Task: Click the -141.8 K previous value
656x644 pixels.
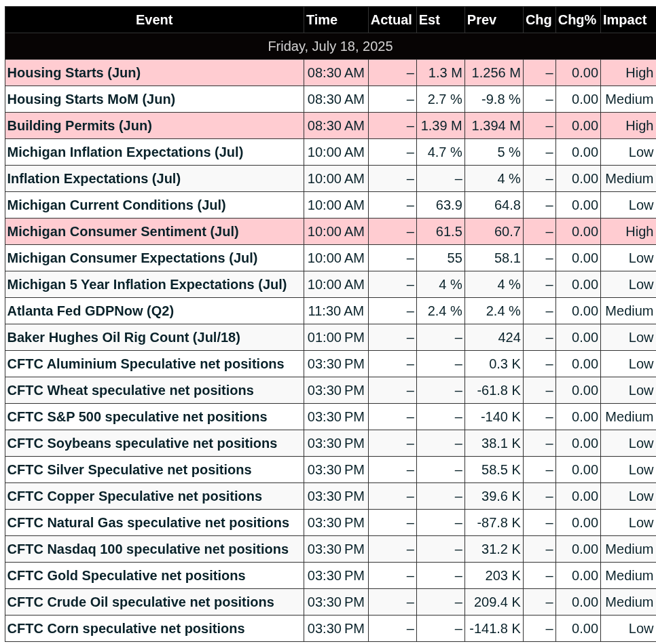Action: pos(495,628)
